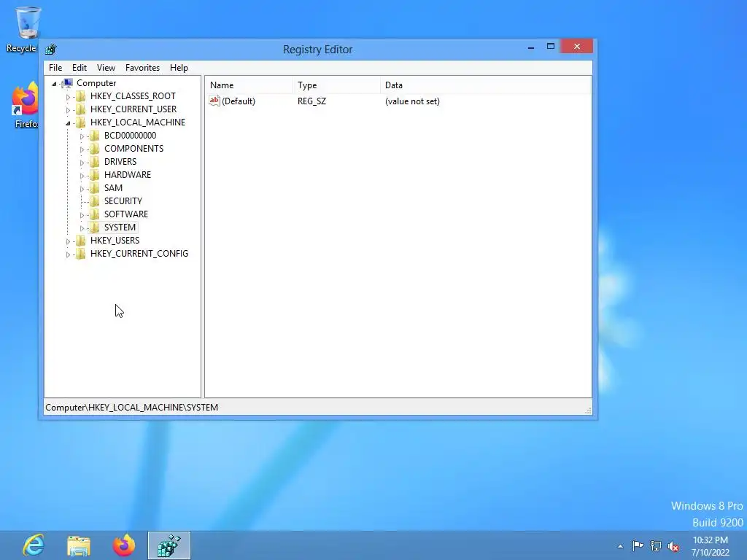
Task: Click the (value not set) data cell
Action: (x=412, y=101)
